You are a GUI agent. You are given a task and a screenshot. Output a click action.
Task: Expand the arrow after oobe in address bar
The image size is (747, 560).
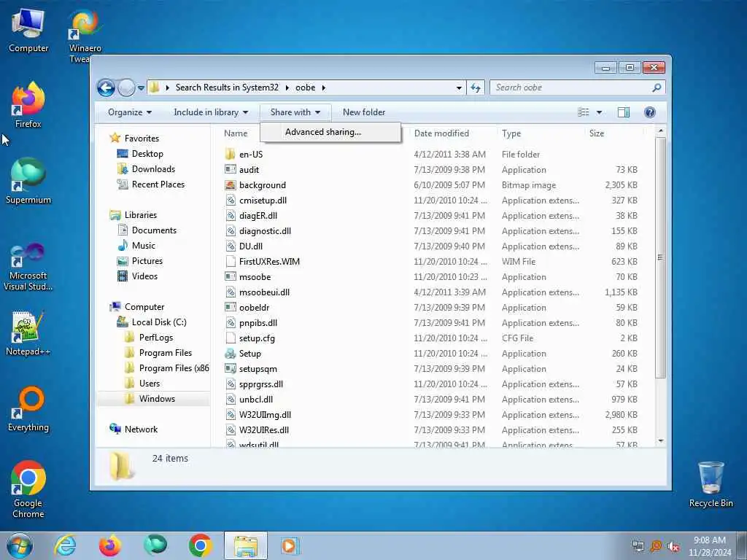click(x=324, y=87)
